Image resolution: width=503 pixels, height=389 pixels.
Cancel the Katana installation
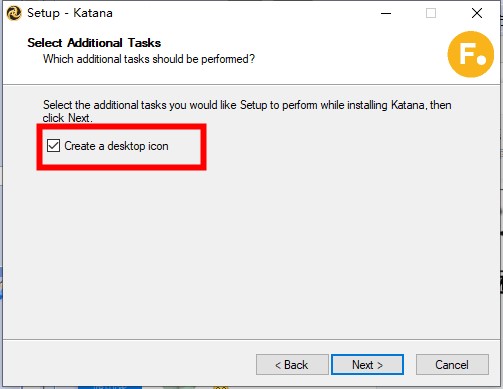(x=452, y=365)
